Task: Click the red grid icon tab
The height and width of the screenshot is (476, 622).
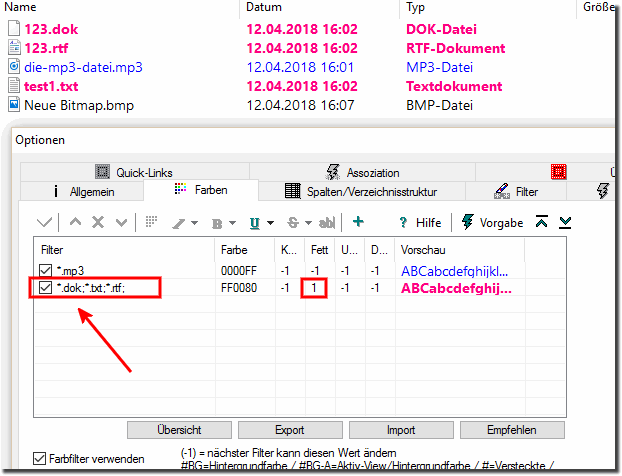Action: click(x=559, y=172)
